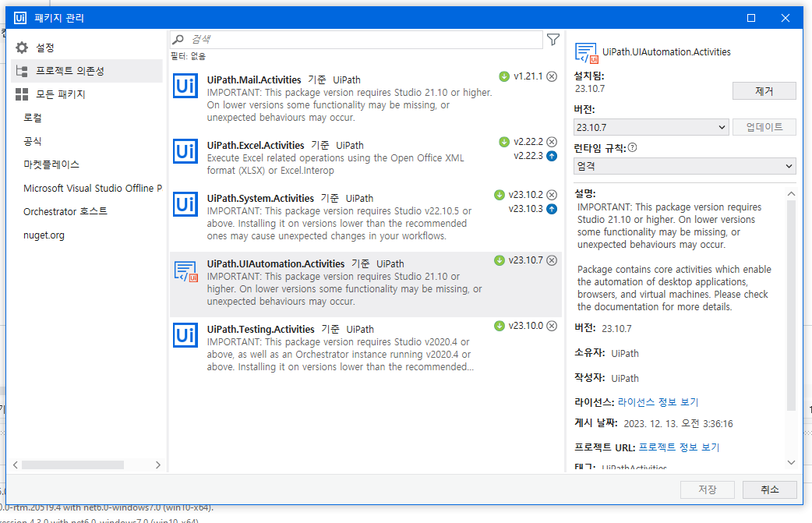The height and width of the screenshot is (523, 812).
Task: Maximize the 패키지 관리 window
Action: click(x=751, y=18)
